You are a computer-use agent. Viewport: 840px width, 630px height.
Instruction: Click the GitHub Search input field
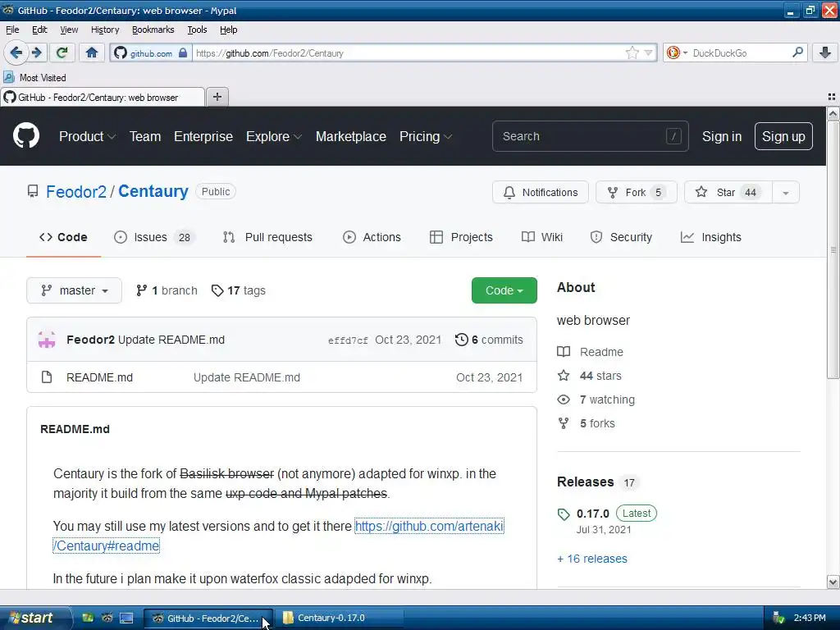point(590,136)
